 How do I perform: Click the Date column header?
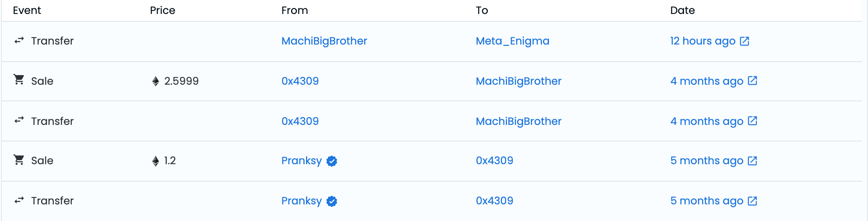coord(682,10)
